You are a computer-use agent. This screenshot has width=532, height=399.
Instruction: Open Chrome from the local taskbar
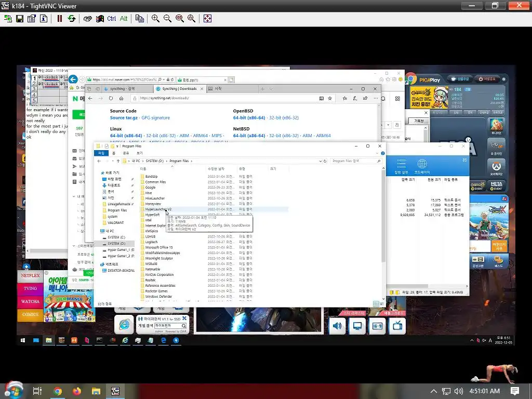pos(58,391)
